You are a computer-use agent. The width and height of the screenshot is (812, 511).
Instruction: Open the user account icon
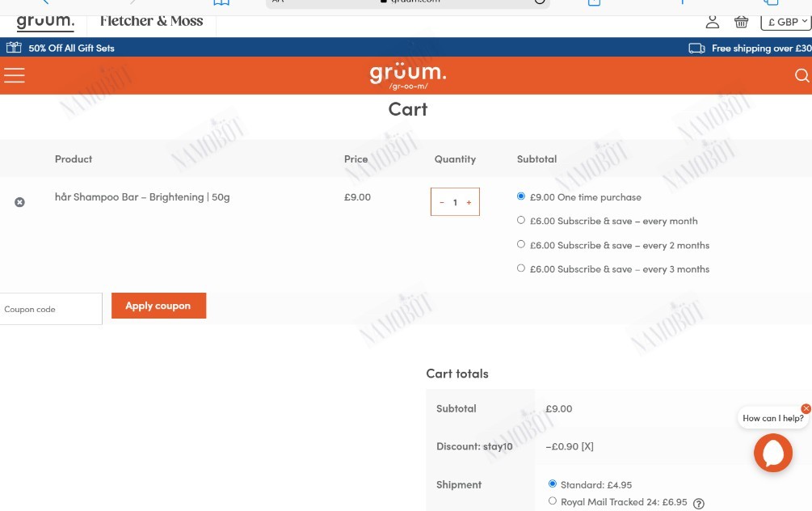[x=713, y=22]
